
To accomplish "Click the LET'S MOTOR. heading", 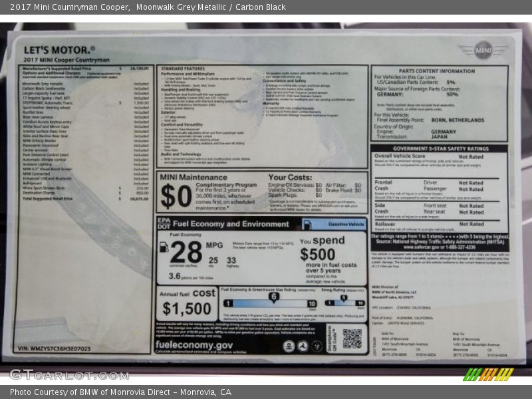I will pyautogui.click(x=59, y=51).
